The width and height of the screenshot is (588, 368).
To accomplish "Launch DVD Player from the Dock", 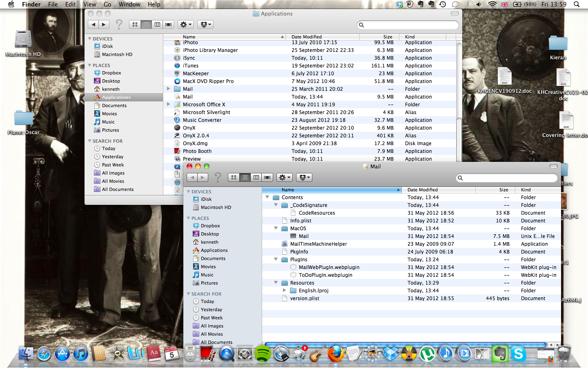I will coord(190,354).
